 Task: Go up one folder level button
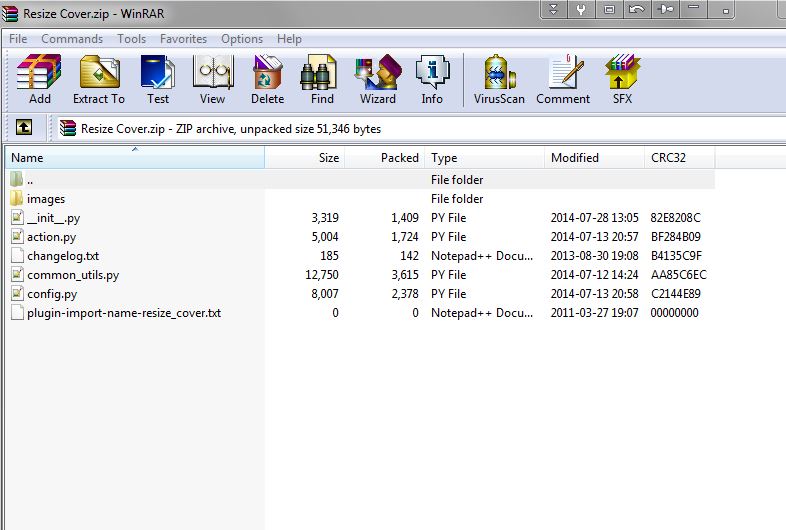24,127
